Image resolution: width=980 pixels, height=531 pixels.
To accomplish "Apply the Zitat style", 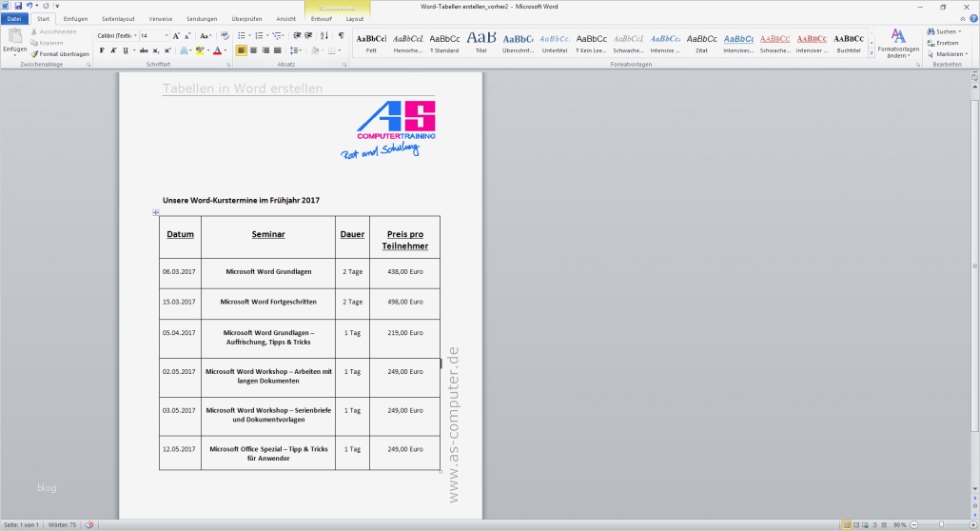I will (x=701, y=42).
